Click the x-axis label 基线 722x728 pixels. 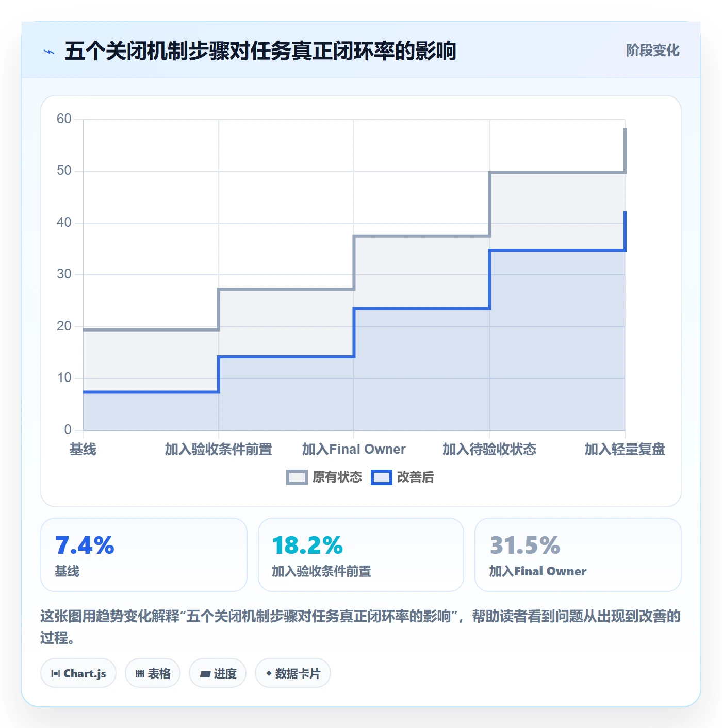point(83,450)
